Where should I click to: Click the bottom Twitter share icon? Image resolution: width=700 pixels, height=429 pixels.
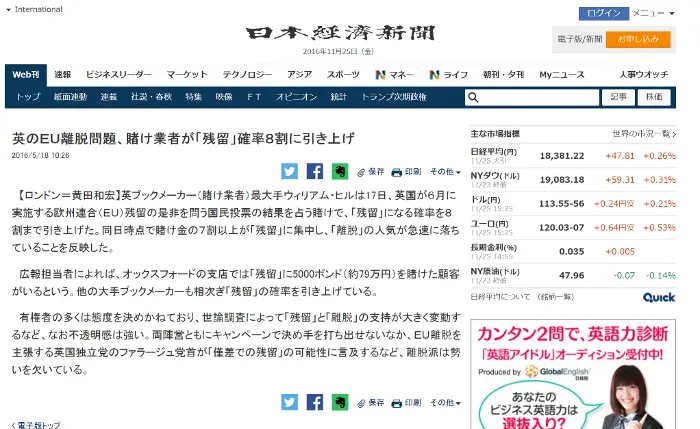290,402
